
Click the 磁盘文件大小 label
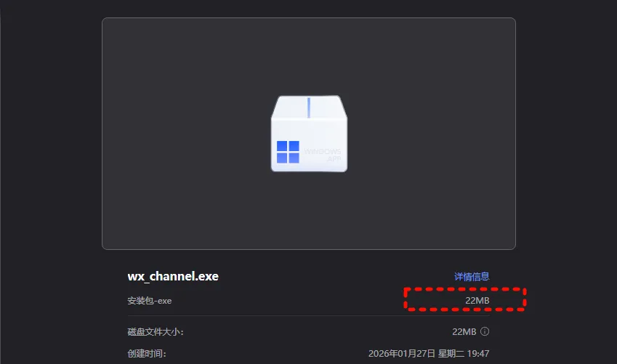click(156, 332)
